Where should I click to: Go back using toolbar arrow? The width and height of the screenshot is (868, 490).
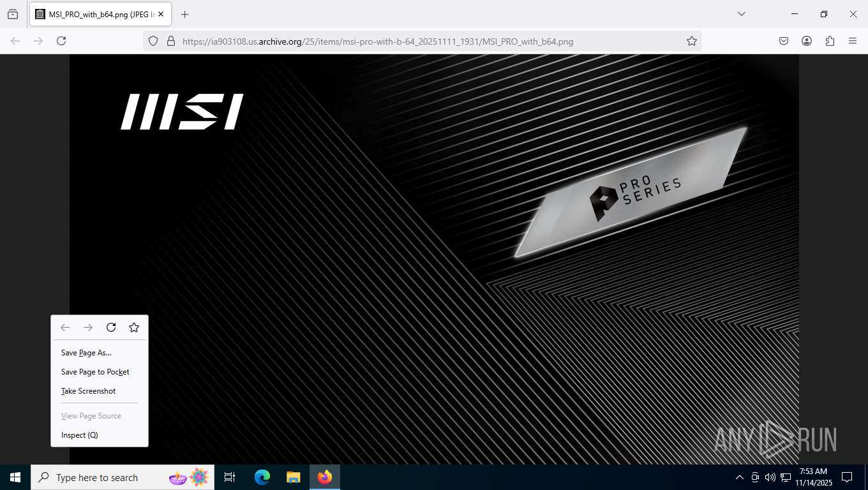pos(15,41)
